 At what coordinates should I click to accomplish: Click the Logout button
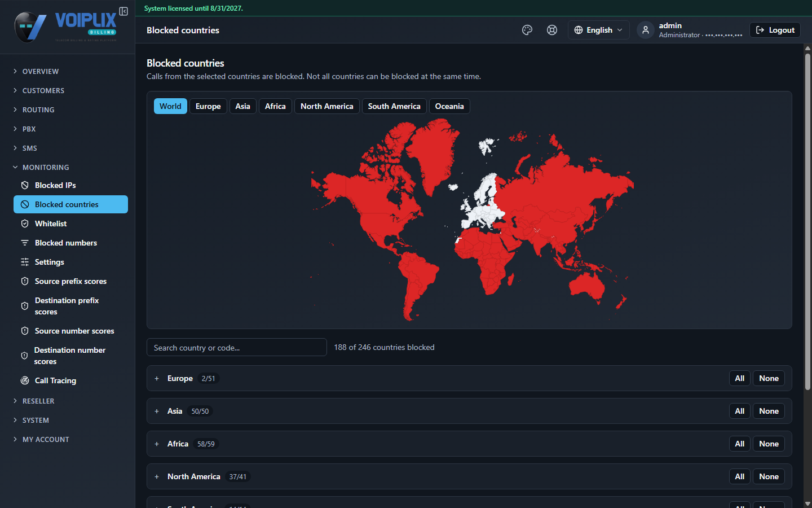click(775, 30)
